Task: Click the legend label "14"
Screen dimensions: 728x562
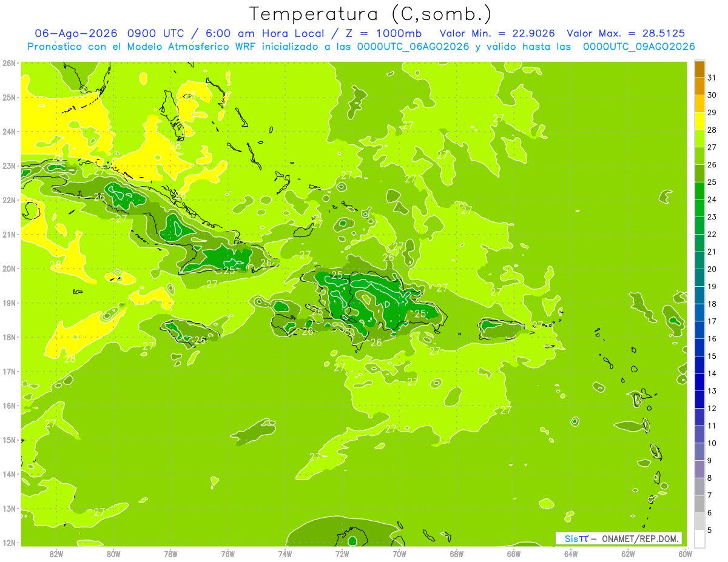Action: 712,373
